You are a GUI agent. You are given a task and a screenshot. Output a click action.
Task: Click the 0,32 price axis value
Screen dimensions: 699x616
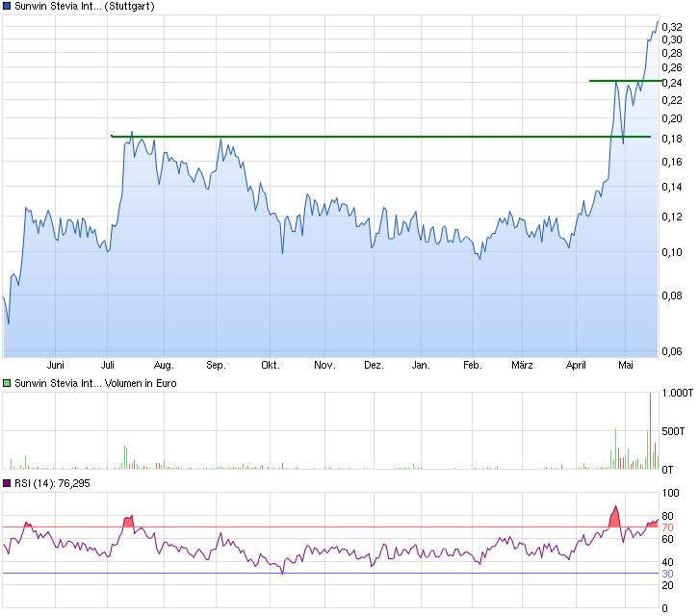coord(672,27)
